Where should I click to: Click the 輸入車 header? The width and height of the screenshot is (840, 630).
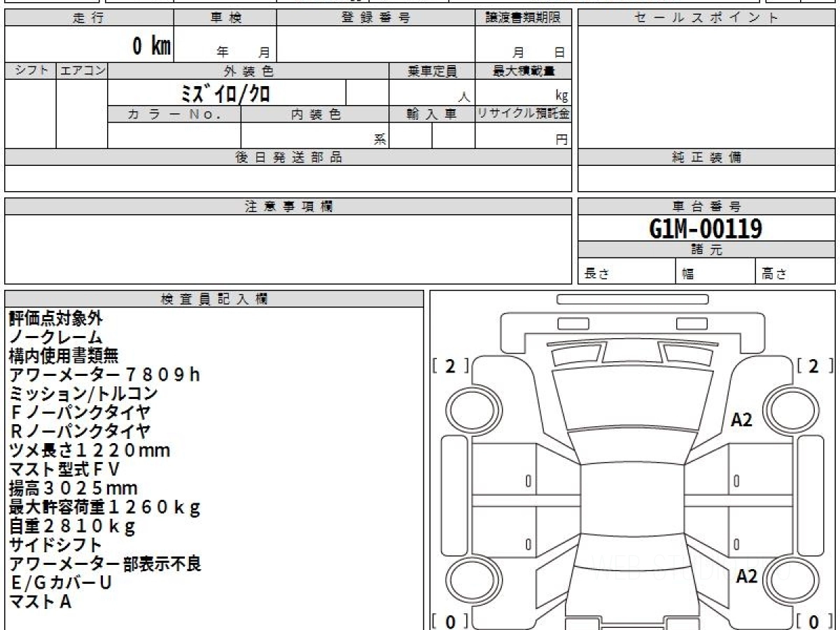pyautogui.click(x=432, y=114)
